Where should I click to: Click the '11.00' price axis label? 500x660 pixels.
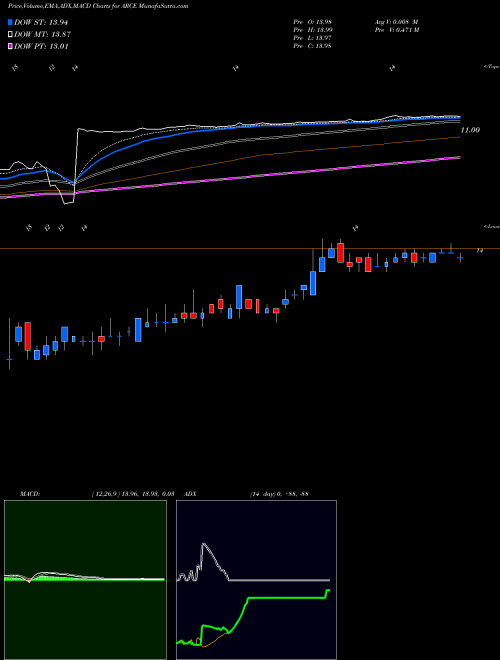tap(470, 130)
